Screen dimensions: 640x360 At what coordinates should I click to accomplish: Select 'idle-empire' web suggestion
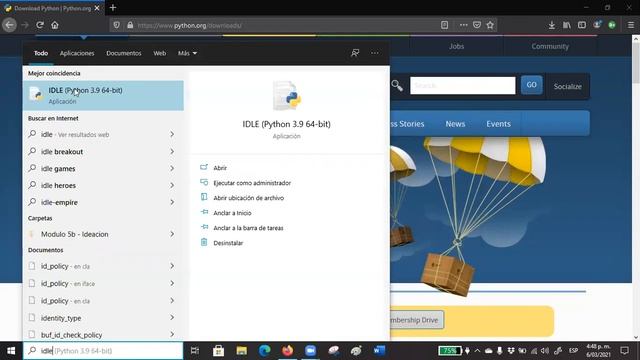click(x=59, y=202)
